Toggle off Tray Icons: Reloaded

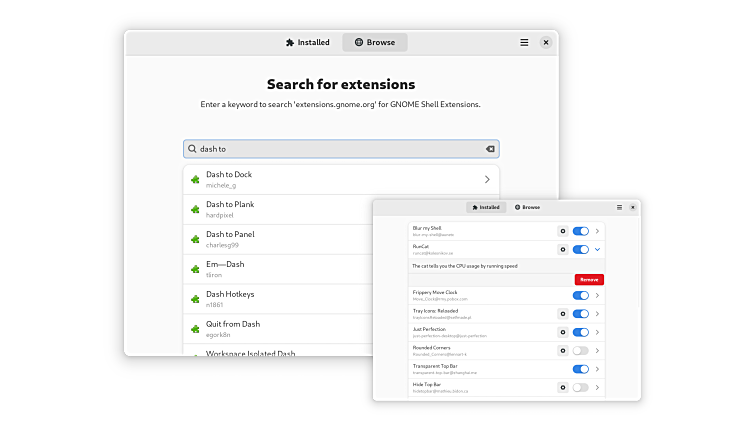click(581, 314)
